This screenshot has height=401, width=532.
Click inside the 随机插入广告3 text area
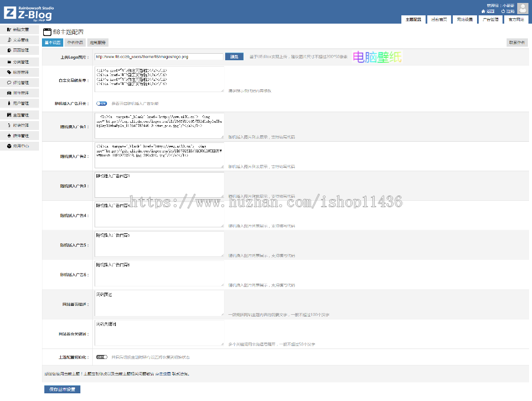point(158,185)
